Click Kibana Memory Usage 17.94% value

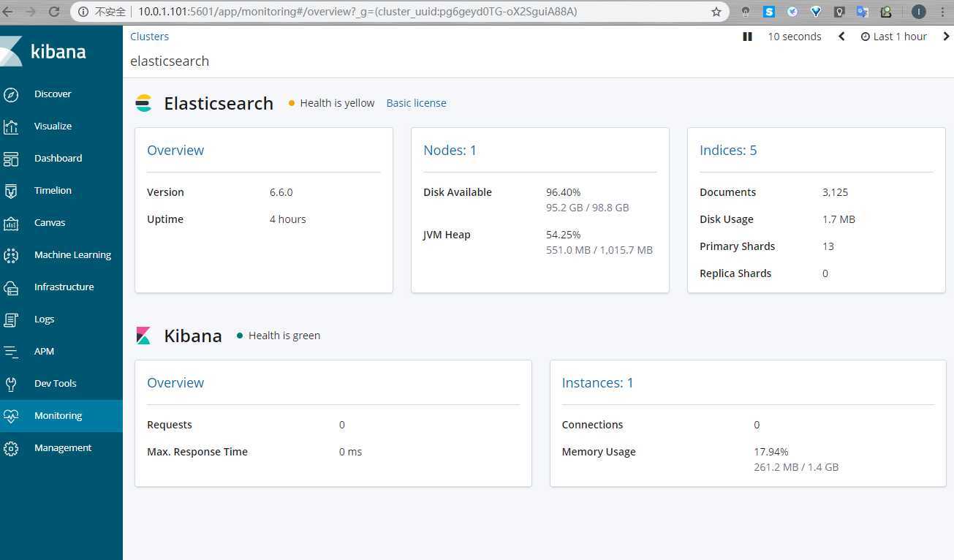pyautogui.click(x=771, y=452)
